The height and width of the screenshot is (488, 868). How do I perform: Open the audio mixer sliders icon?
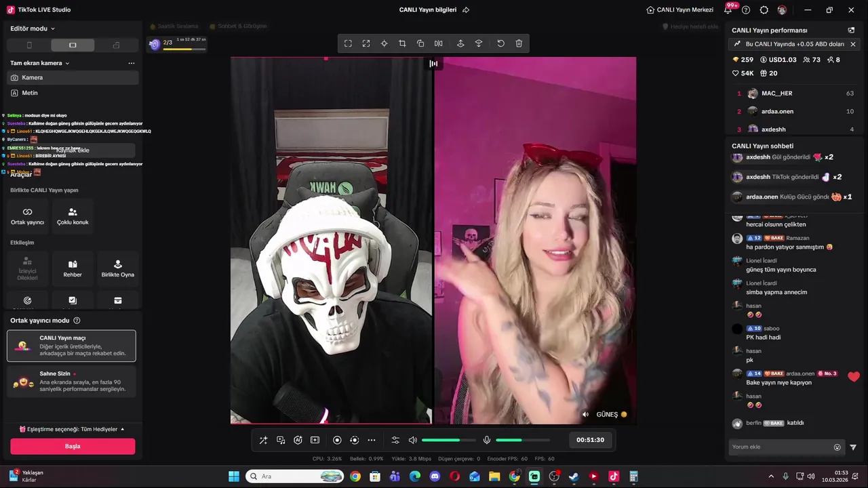tap(395, 440)
